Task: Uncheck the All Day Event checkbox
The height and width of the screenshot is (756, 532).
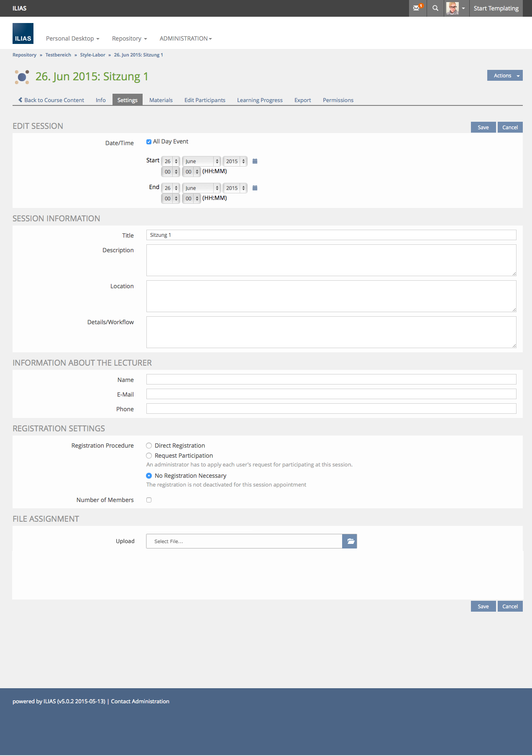Action: click(x=149, y=142)
